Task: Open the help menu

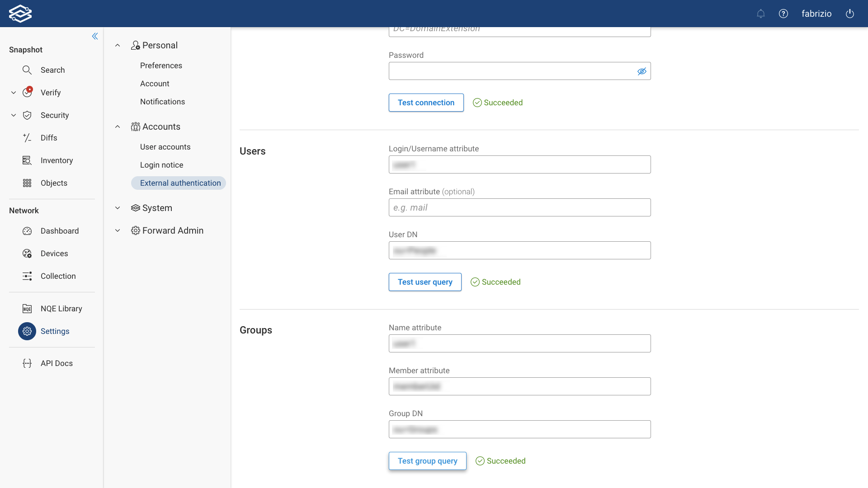Action: click(783, 14)
